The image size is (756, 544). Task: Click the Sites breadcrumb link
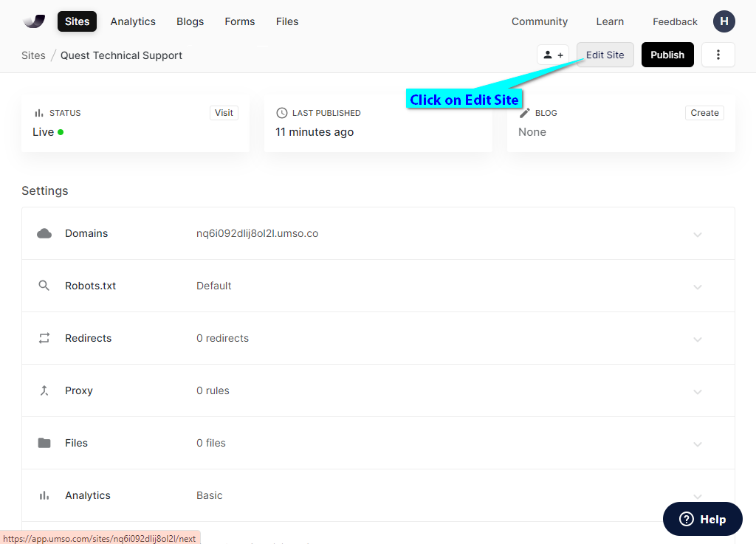pyautogui.click(x=33, y=55)
